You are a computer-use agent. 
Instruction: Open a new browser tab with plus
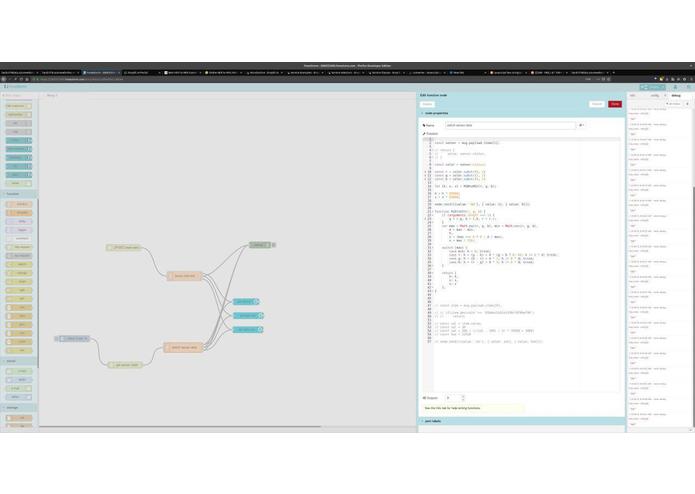[613, 72]
